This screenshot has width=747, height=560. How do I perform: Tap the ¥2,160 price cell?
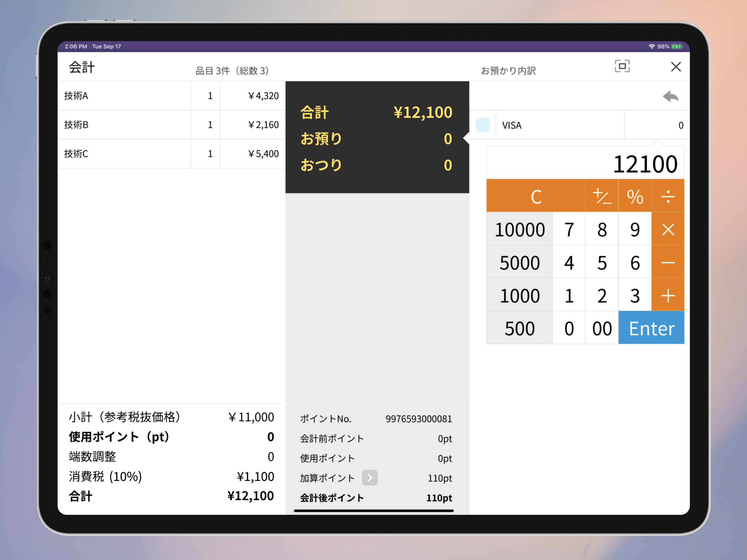click(x=253, y=125)
